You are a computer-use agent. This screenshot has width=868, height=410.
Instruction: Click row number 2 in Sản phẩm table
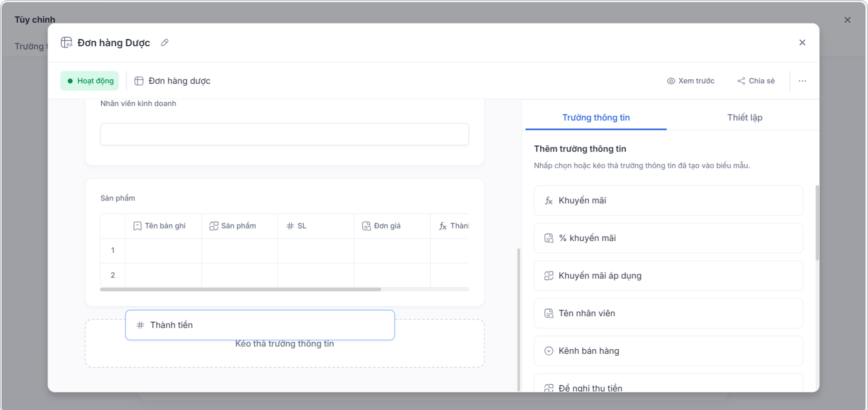click(113, 275)
